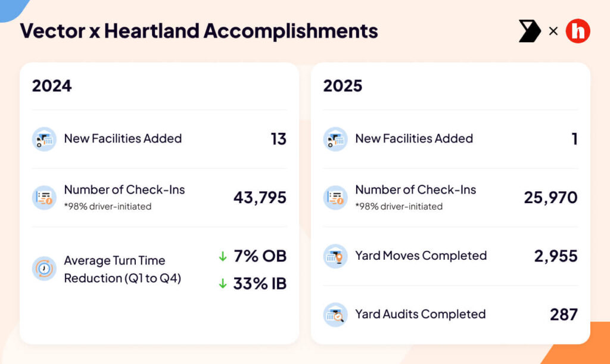Click the red Heartland logo

click(578, 31)
